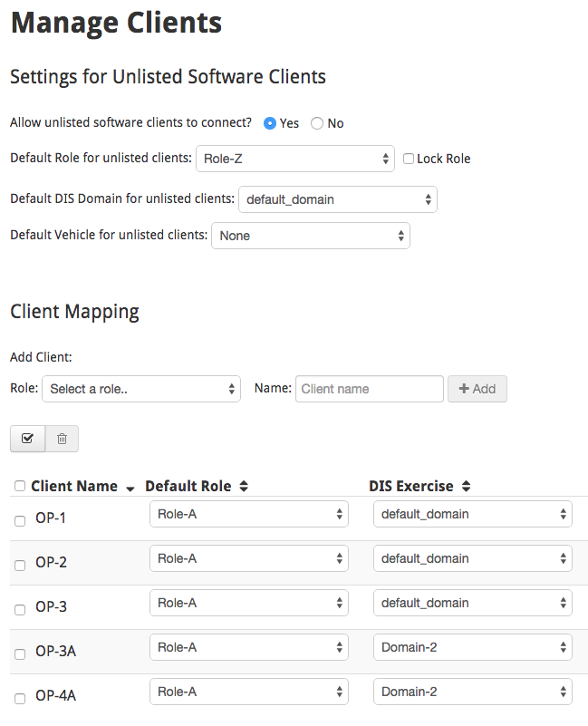
Task: Open OP-3 DIS Exercise dropdown
Action: click(x=473, y=603)
